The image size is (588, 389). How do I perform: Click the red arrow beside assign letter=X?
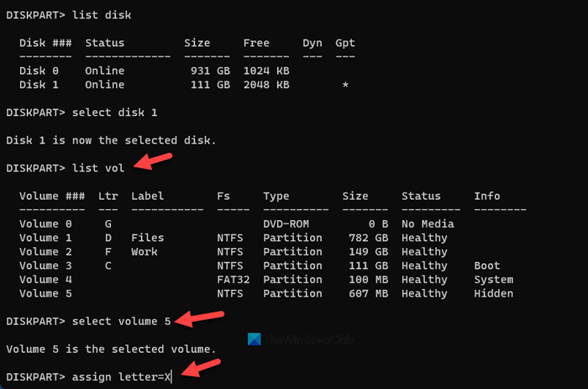pyautogui.click(x=202, y=369)
